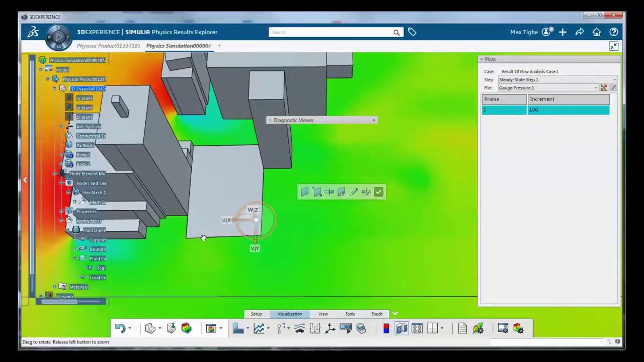Open the Physical Product01337181 tab
Image resolution: width=644 pixels, height=362 pixels.
pos(108,46)
